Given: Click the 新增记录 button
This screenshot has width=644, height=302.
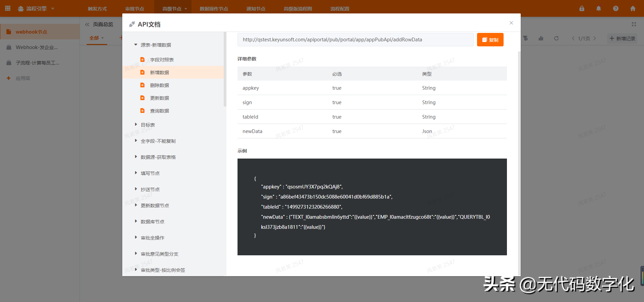Looking at the screenshot, I should click(x=622, y=39).
